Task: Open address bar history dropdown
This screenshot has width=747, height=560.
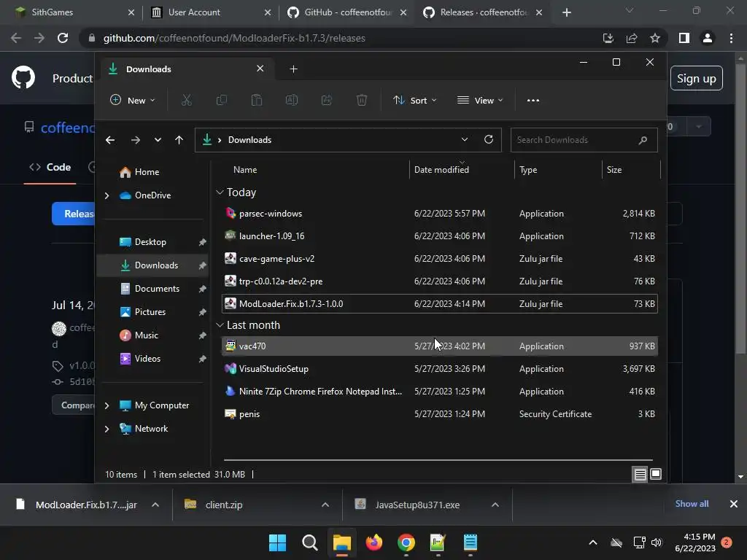Action: pos(465,139)
